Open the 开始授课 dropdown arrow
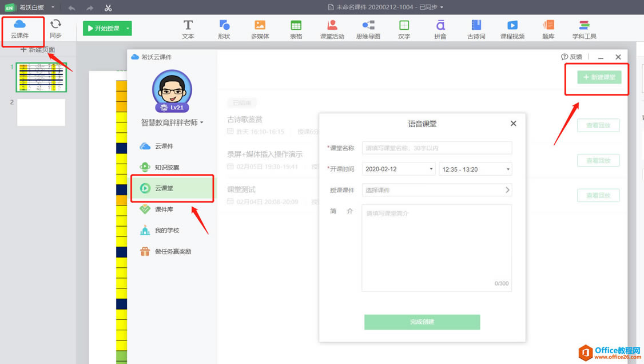 coord(128,29)
